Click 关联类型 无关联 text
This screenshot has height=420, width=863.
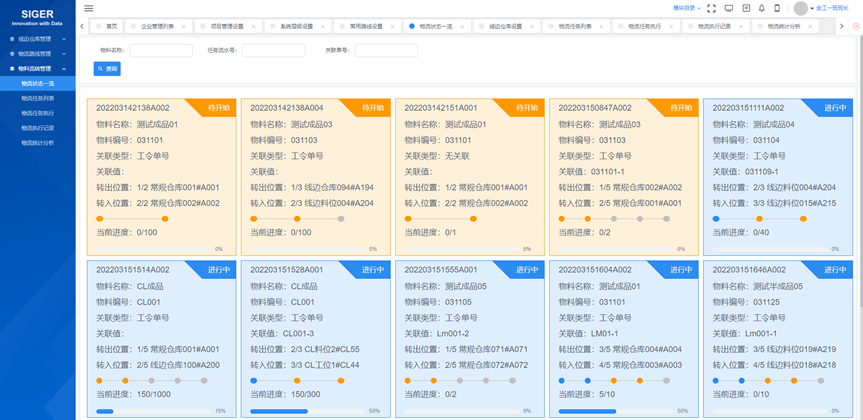click(437, 156)
